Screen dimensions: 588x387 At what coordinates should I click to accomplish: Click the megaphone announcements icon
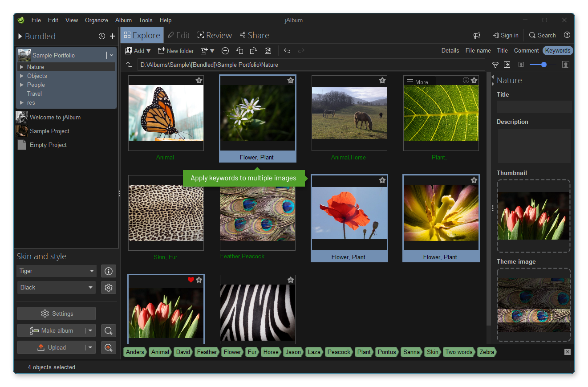[477, 36]
